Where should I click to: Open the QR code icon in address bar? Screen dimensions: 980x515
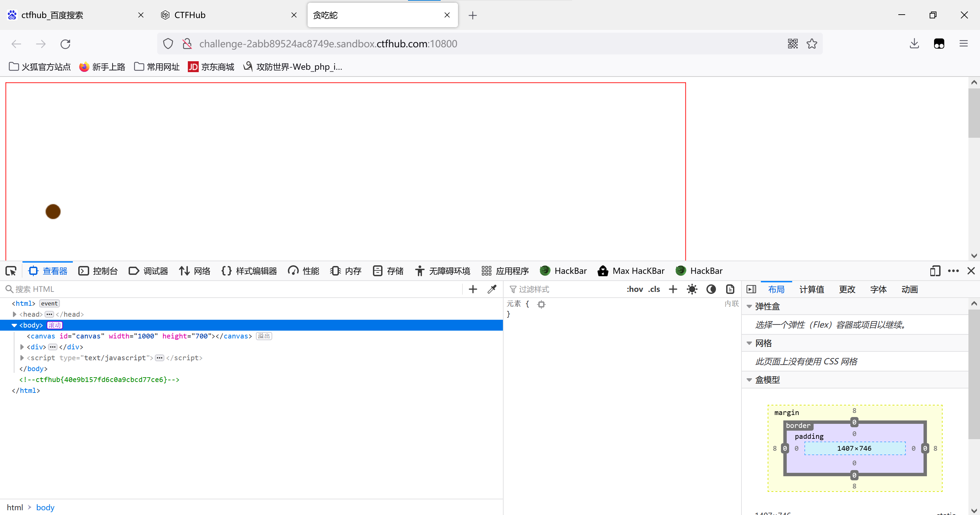coord(793,44)
